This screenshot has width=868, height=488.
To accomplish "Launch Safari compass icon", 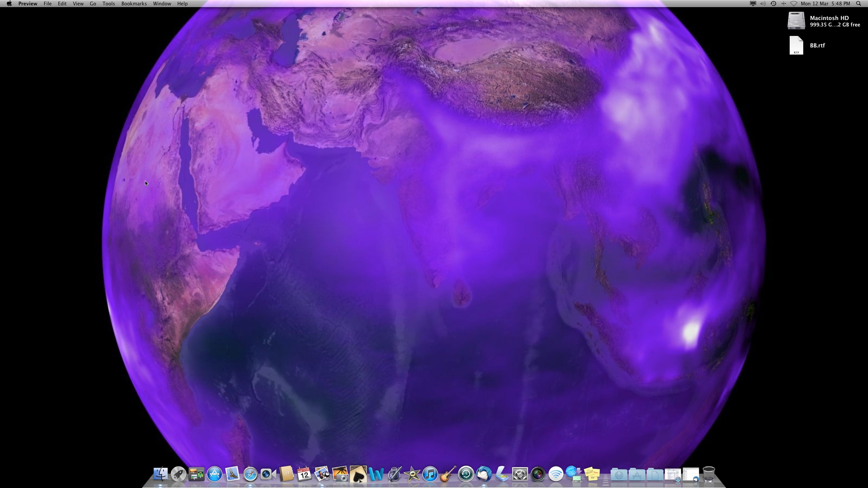I will pos(250,474).
